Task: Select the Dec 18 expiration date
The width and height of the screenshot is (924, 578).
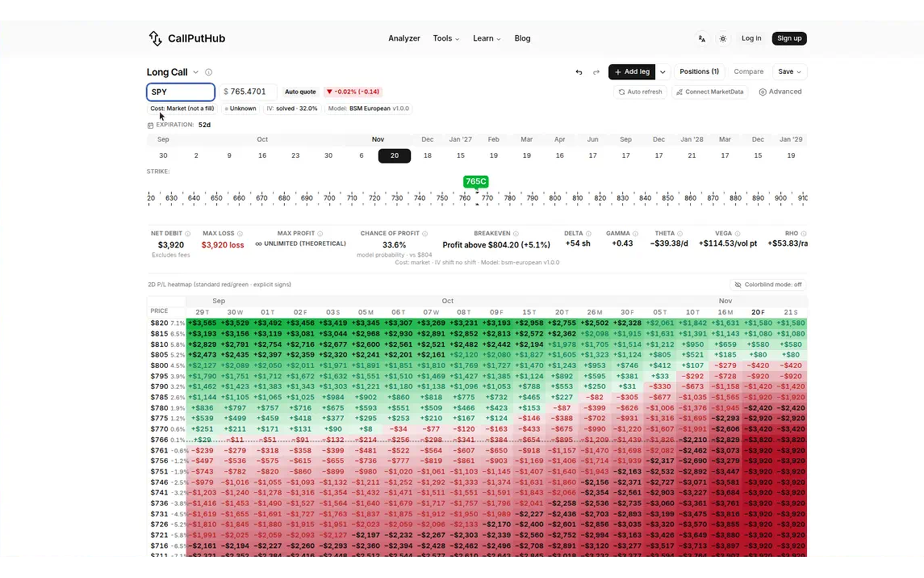Action: point(427,155)
